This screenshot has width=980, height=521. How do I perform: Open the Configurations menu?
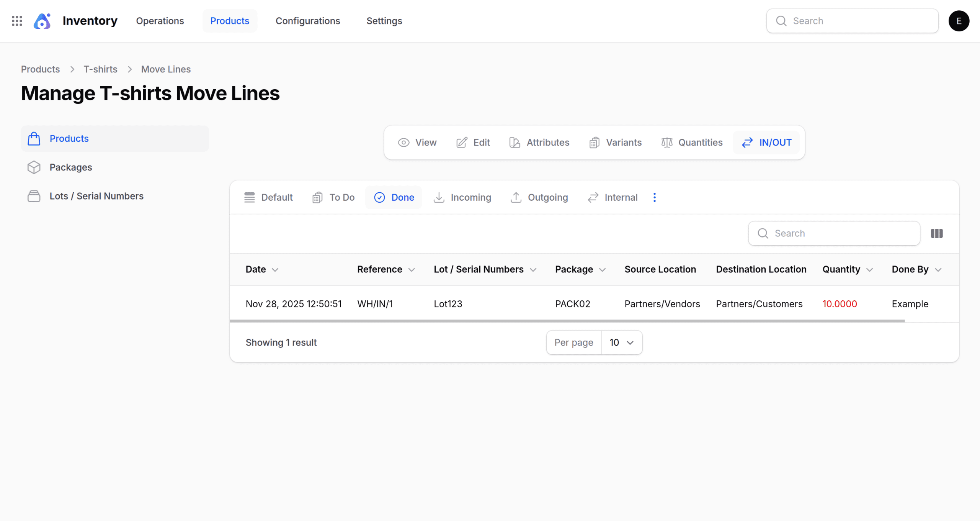(x=307, y=21)
